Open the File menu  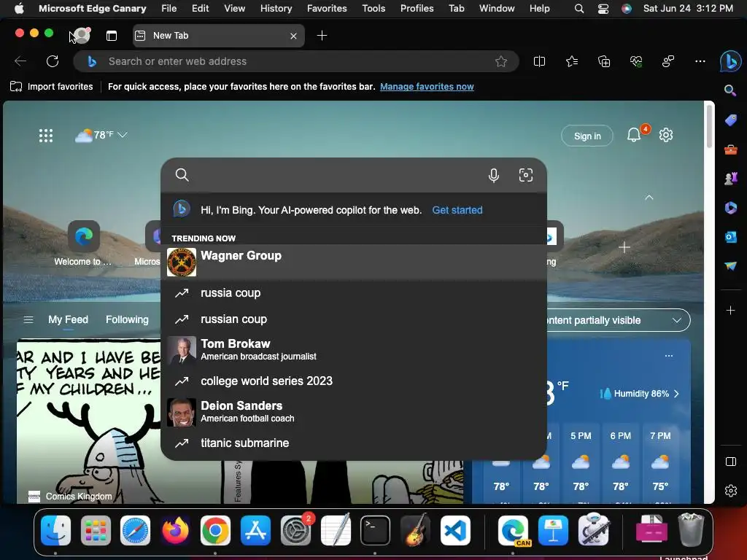(x=169, y=8)
